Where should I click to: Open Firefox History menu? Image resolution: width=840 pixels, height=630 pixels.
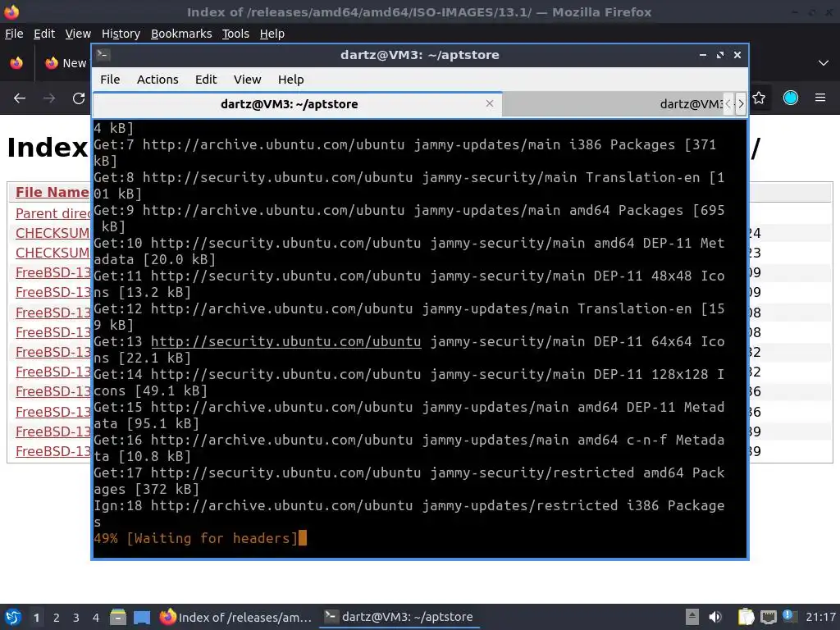click(x=121, y=34)
